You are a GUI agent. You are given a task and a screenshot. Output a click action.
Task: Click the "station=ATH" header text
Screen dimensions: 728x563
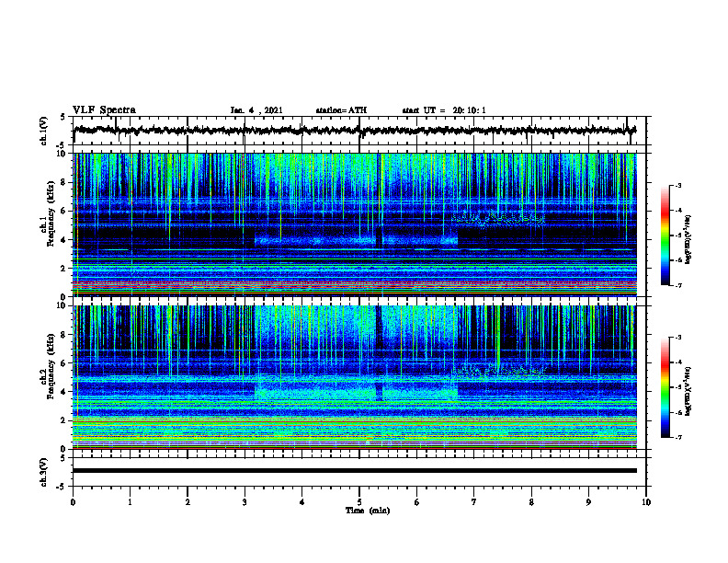click(341, 110)
